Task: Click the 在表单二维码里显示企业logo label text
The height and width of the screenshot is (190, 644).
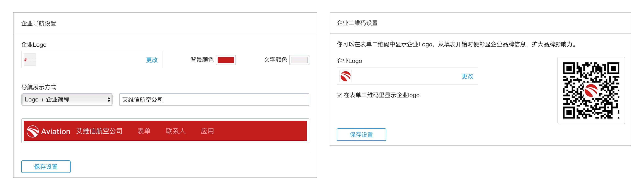Action: 382,95
